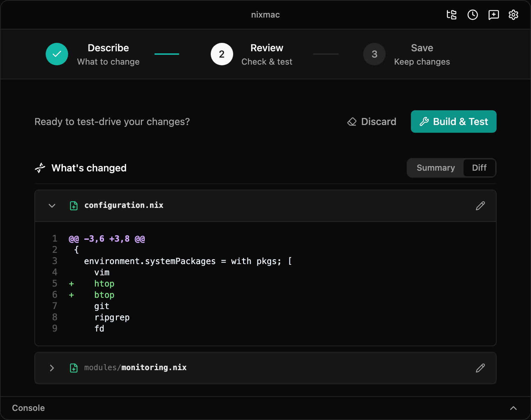This screenshot has width=531, height=420.
Task: Click line number 5 in the diff gutter
Action: (x=55, y=283)
